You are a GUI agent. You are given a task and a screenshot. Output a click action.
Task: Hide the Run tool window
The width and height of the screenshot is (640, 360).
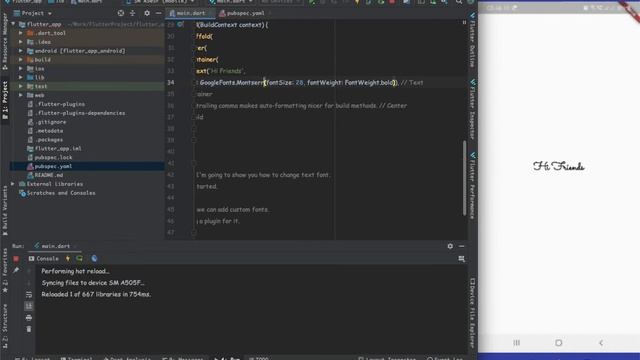[462, 246]
